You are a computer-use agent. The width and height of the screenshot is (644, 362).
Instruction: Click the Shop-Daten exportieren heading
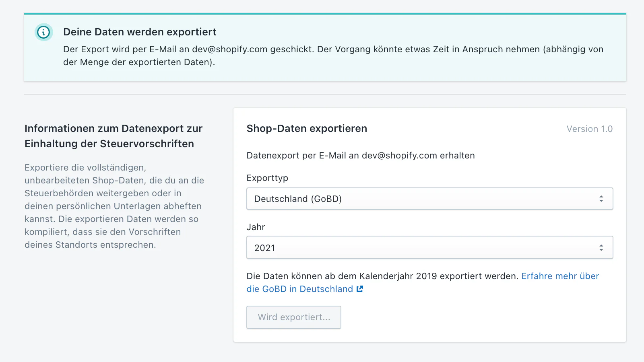tap(307, 129)
